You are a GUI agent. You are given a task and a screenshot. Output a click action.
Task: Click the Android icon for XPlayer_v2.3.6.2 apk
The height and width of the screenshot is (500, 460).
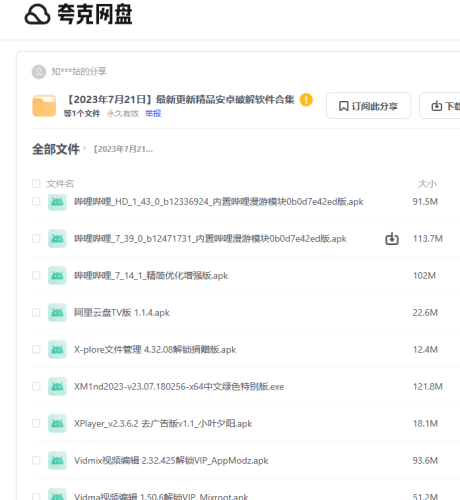coord(57,424)
